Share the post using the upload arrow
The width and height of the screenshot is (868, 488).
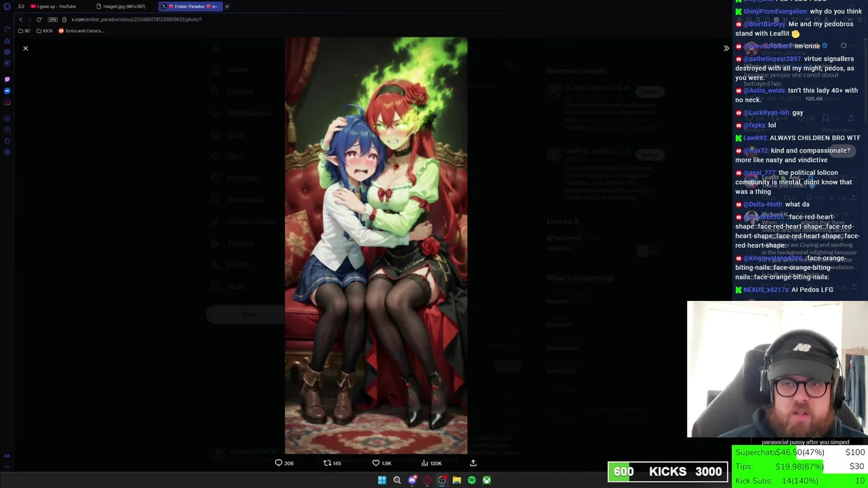473,463
